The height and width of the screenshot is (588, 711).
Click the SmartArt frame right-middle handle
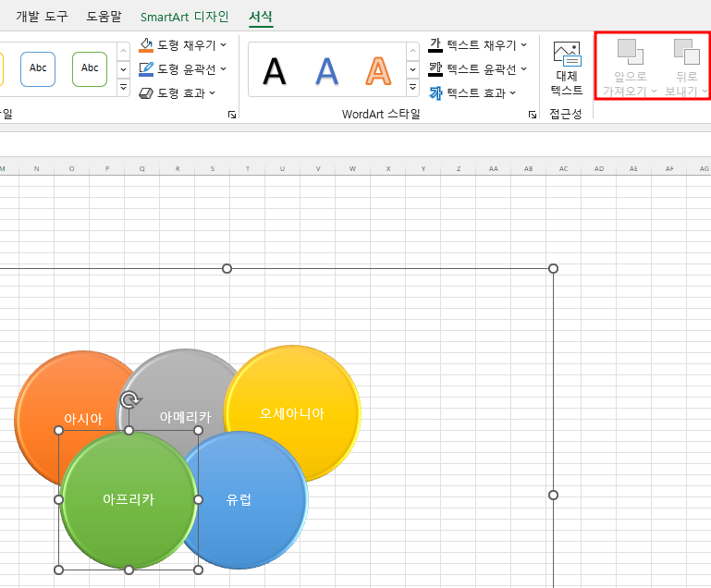553,495
